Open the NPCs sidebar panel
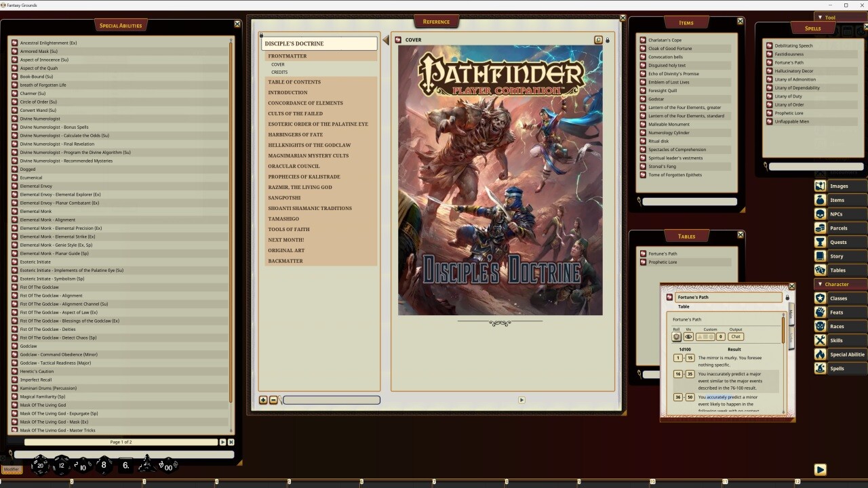Screen dimensions: 868x488 pyautogui.click(x=839, y=214)
